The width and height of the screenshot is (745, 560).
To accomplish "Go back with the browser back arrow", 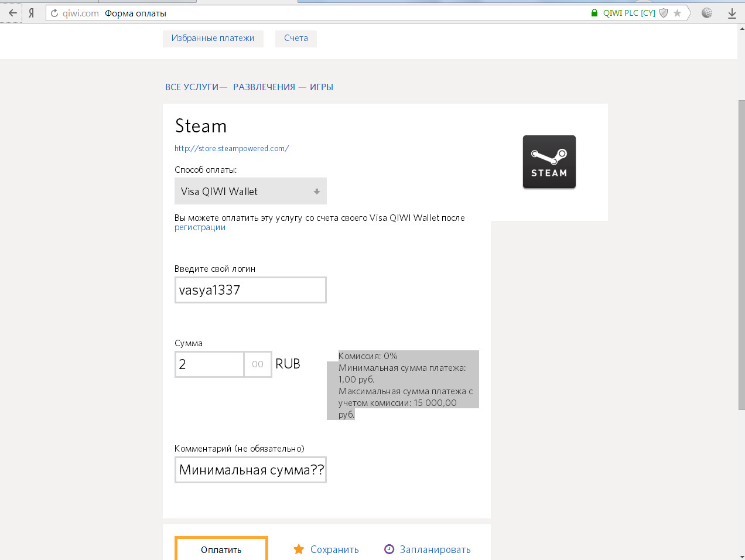I will point(12,13).
